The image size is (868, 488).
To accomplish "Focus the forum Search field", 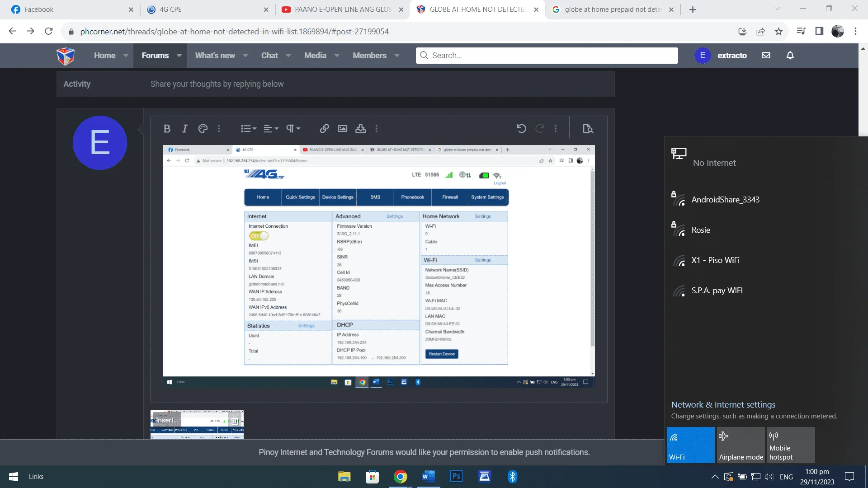I will 547,56.
